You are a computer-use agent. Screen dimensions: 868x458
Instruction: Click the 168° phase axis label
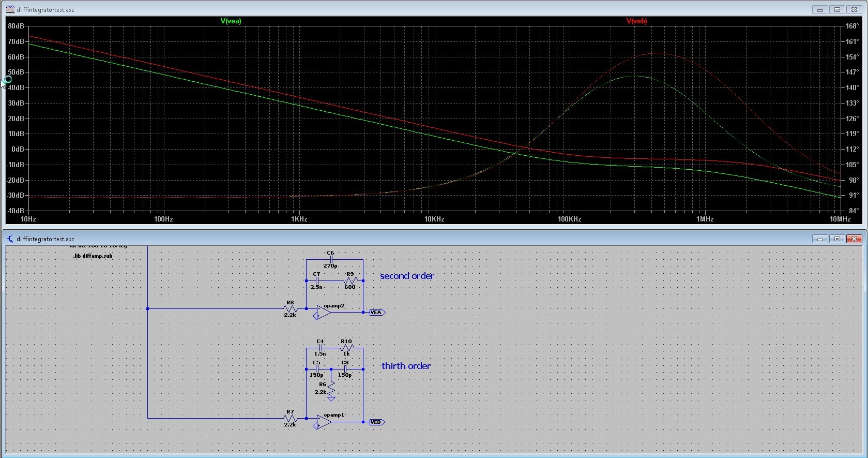point(852,26)
